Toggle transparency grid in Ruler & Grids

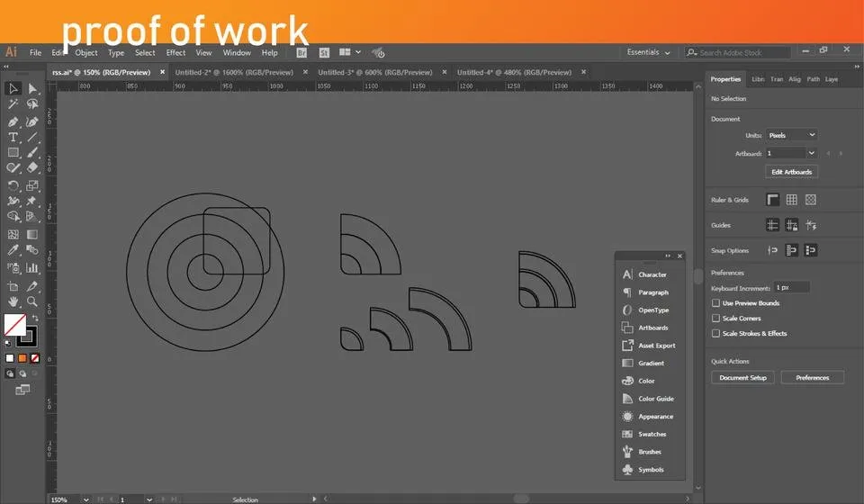(x=811, y=200)
